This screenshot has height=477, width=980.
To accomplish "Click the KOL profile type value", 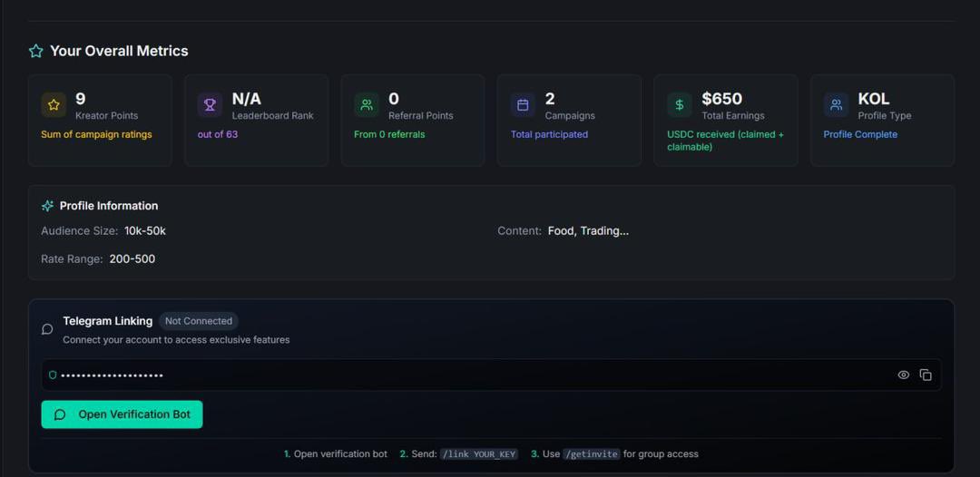I will click(873, 99).
